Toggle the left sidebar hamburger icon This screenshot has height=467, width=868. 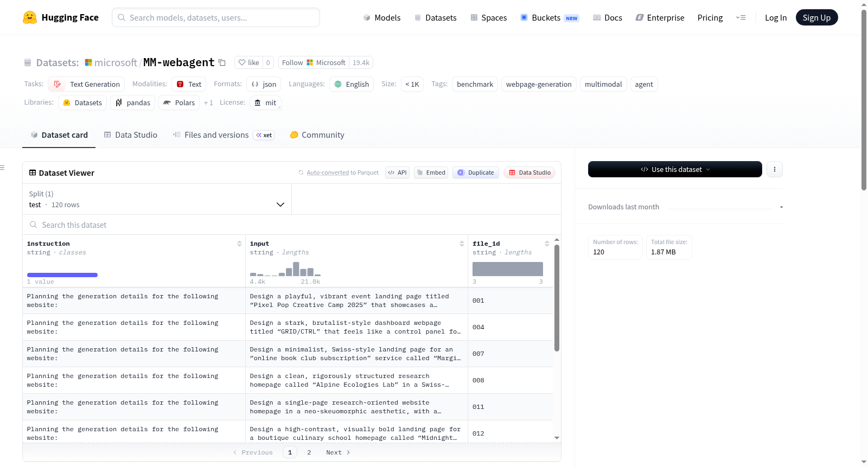pyautogui.click(x=2, y=168)
